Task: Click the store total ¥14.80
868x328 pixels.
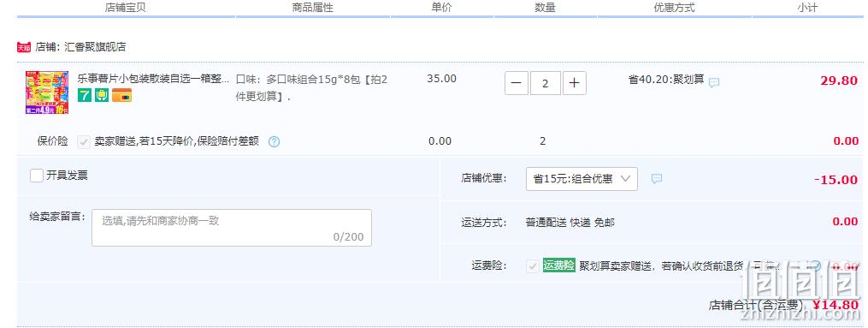Action: pos(836,305)
